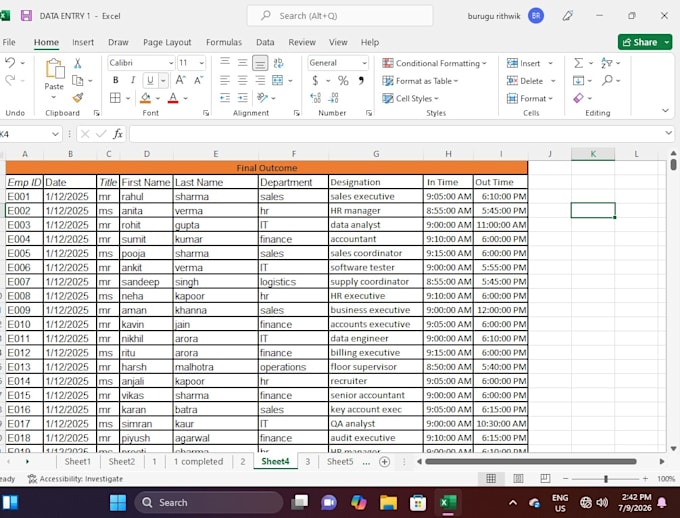
Task: Click Accessibility: Investigate in status bar
Action: 75,479
